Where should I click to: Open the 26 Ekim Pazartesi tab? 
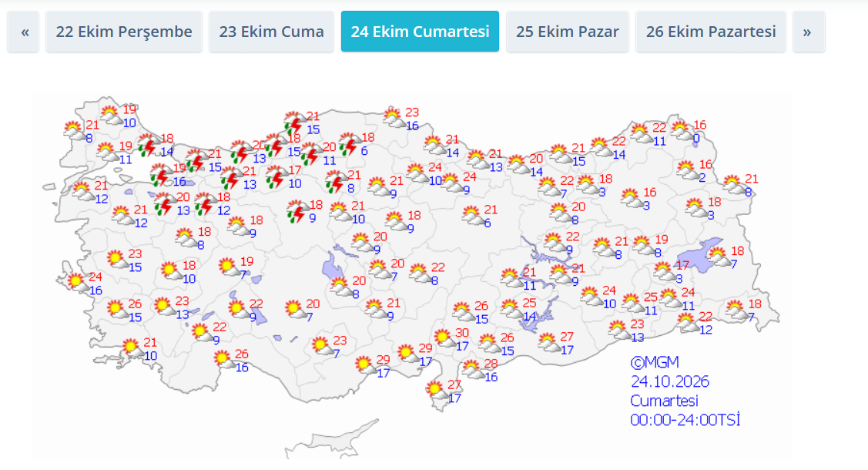click(x=711, y=32)
